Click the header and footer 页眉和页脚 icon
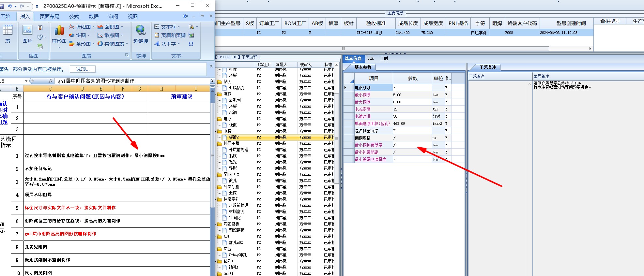The image size is (644, 276). click(x=157, y=35)
